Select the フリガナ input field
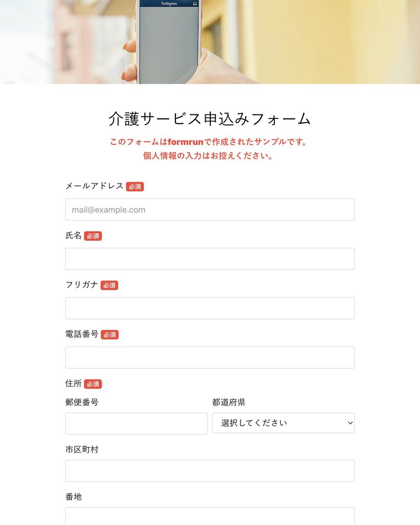The image size is (420, 525). (210, 308)
